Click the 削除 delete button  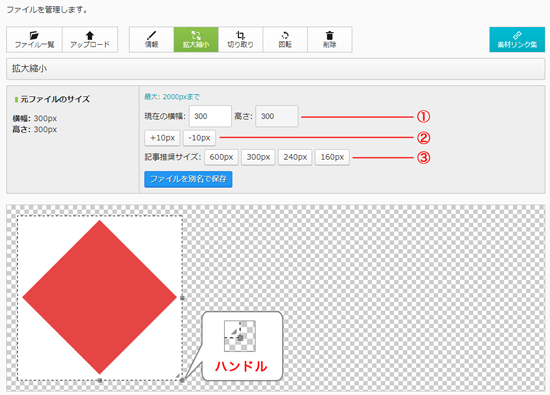coord(329,40)
